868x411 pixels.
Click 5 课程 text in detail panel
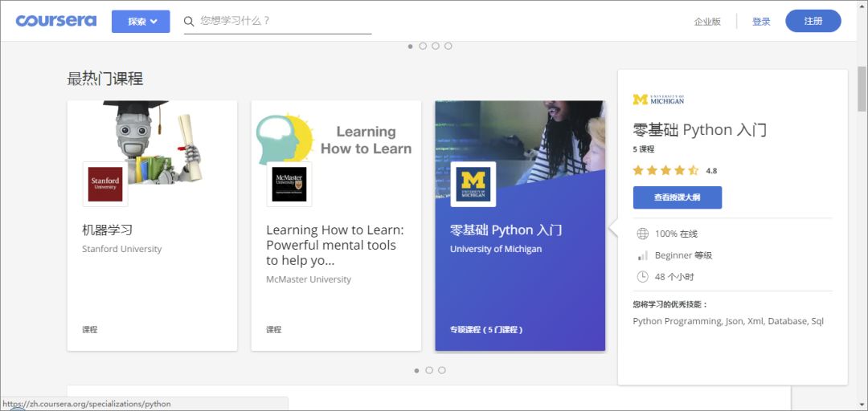(x=643, y=149)
